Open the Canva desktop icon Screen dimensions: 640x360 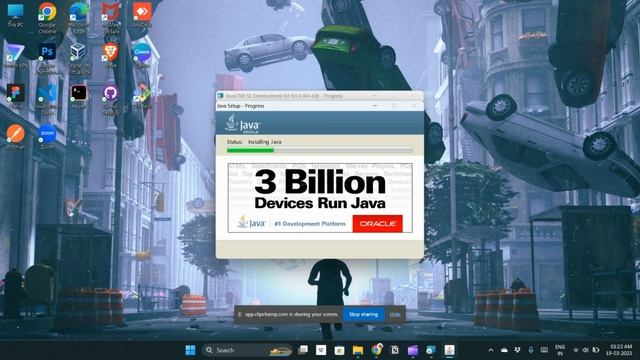point(142,55)
